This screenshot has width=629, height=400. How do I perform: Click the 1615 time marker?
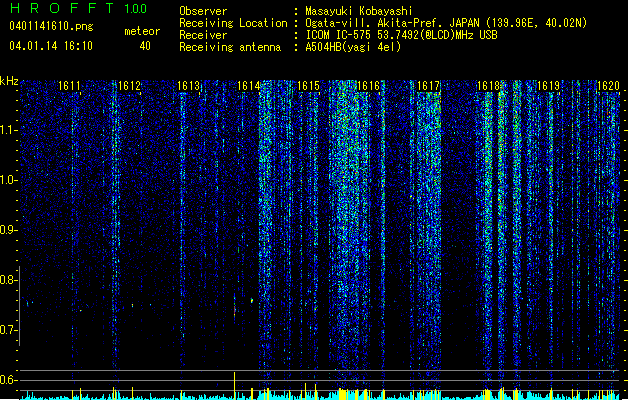tap(308, 86)
